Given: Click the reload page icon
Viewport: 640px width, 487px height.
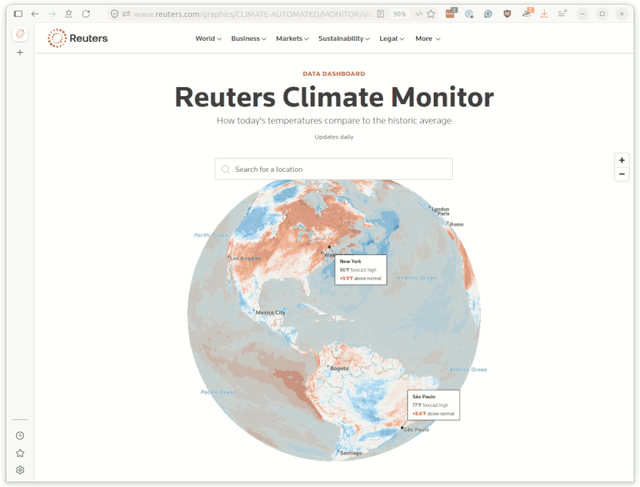Looking at the screenshot, I should pos(86,14).
